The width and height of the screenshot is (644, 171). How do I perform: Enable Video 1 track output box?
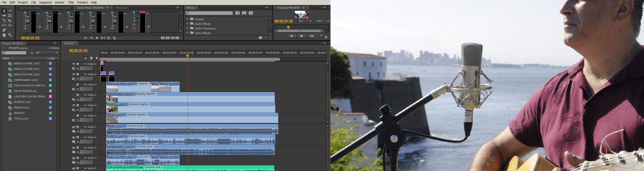pyautogui.click(x=73, y=116)
